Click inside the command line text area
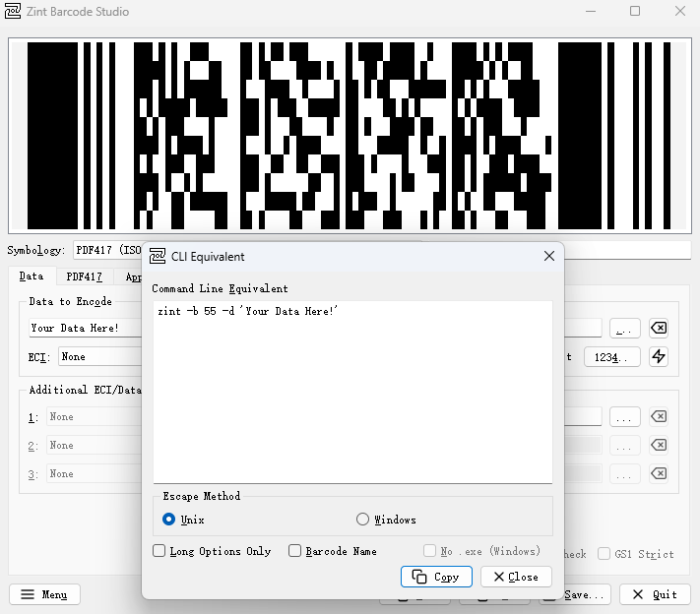700x614 pixels. coord(351,394)
